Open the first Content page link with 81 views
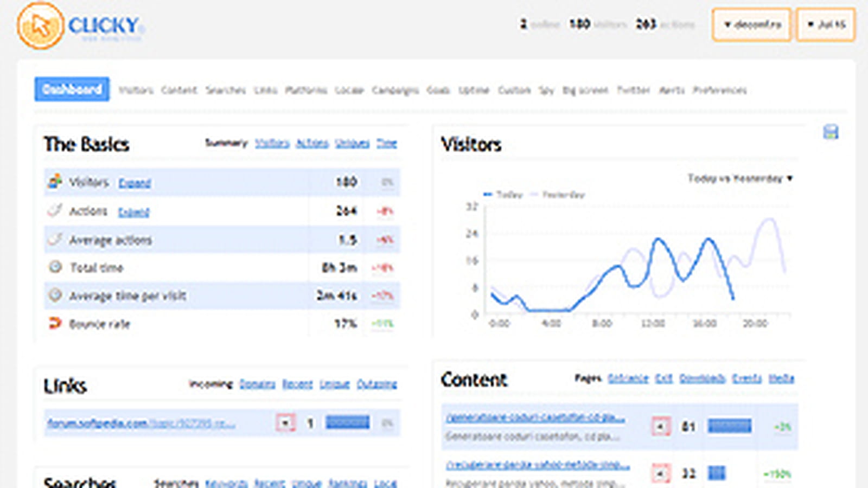Image resolution: width=868 pixels, height=488 pixels. pyautogui.click(x=535, y=418)
